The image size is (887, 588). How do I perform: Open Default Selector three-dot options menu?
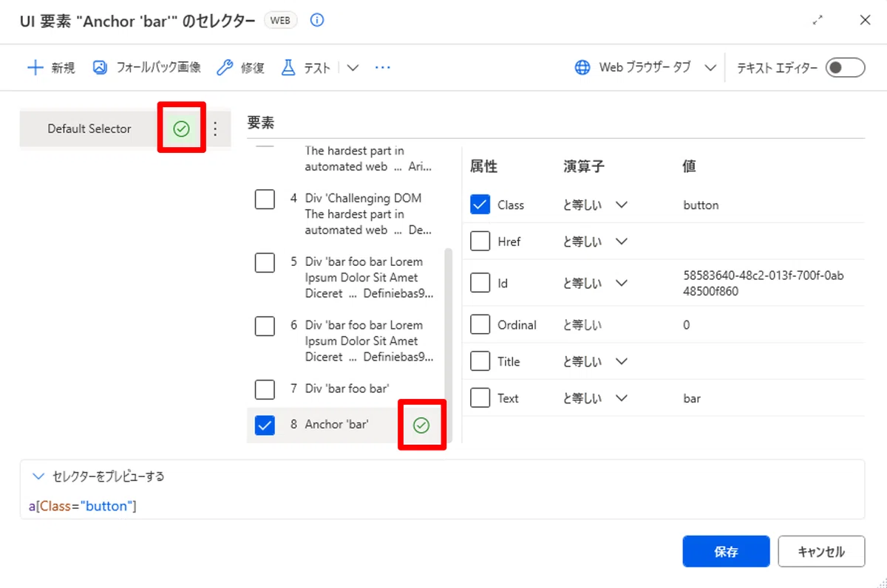coord(215,129)
